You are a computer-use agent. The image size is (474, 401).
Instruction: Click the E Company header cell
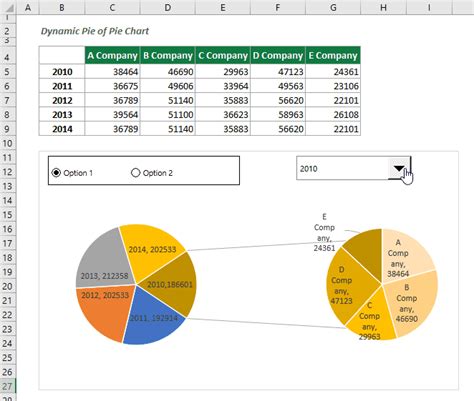pyautogui.click(x=333, y=55)
